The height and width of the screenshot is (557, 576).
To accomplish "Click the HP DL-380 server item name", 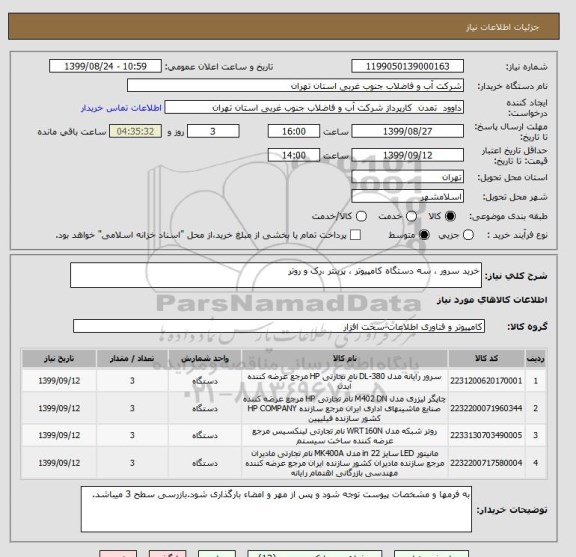I will pos(345,381).
